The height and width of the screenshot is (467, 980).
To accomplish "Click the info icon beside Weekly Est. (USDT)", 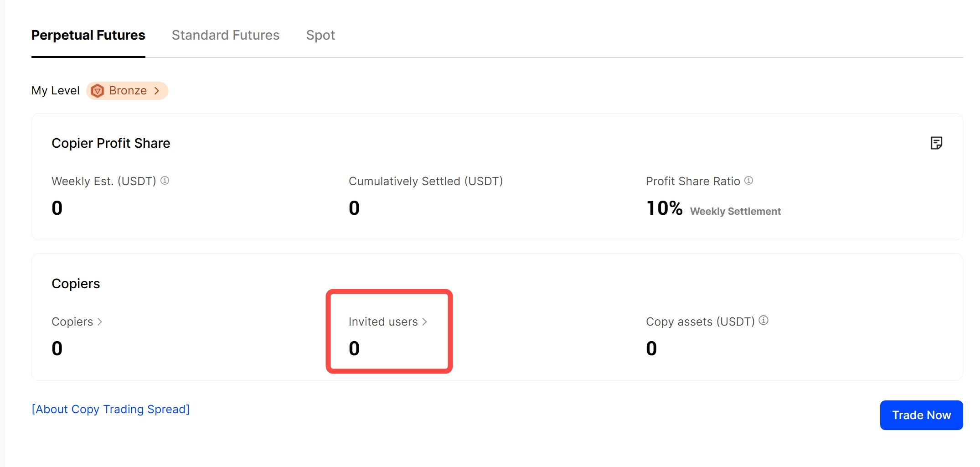I will tap(165, 181).
